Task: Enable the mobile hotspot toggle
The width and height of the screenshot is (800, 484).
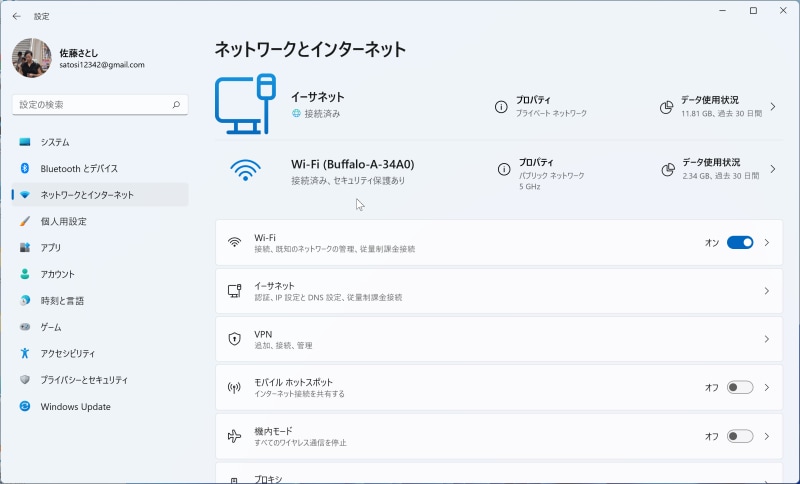Action: coord(739,387)
